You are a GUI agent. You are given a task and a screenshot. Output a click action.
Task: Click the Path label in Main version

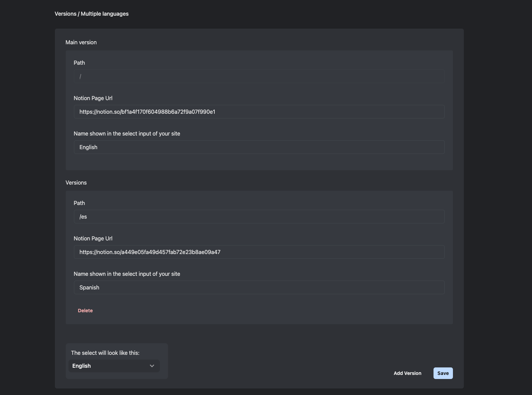tap(79, 63)
